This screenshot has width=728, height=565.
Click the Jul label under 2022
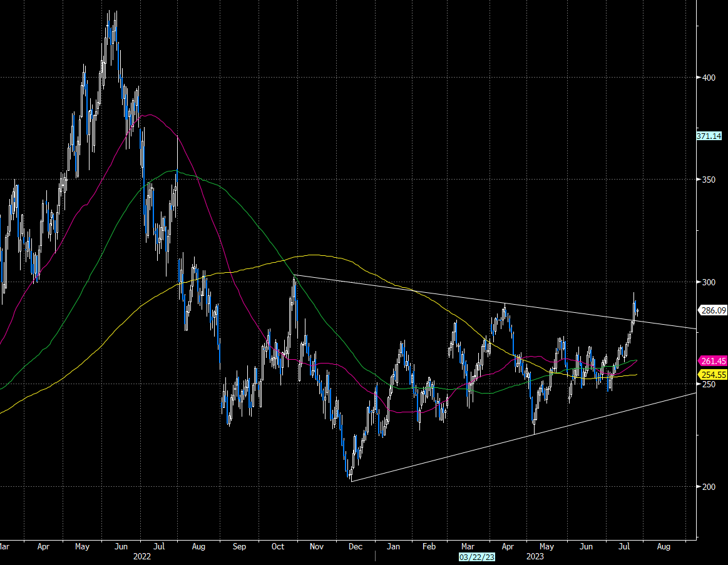[x=159, y=546]
